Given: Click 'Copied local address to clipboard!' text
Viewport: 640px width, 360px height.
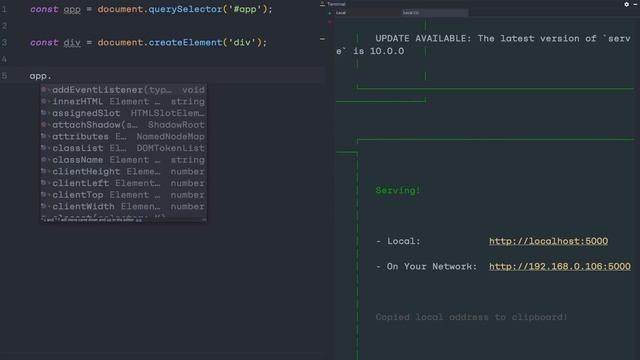Looking at the screenshot, I should point(471,317).
